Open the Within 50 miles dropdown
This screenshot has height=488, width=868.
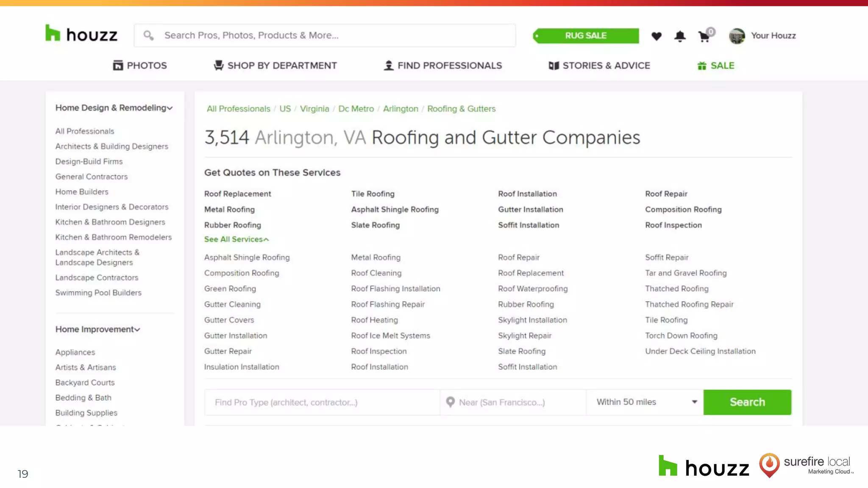tap(645, 402)
